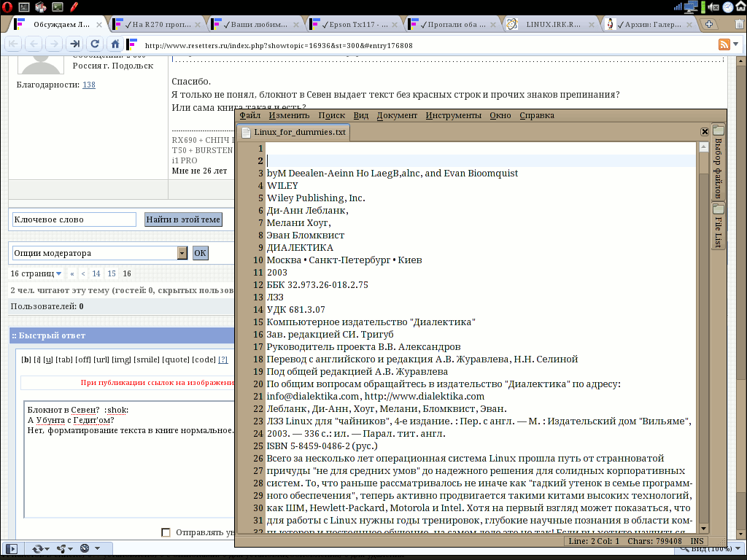This screenshot has width=747, height=560.
Task: Open the red pen text editor launcher
Action: coord(74,7)
